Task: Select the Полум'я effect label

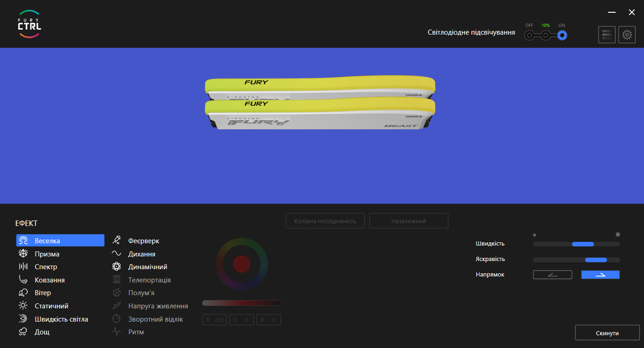Action: [141, 292]
